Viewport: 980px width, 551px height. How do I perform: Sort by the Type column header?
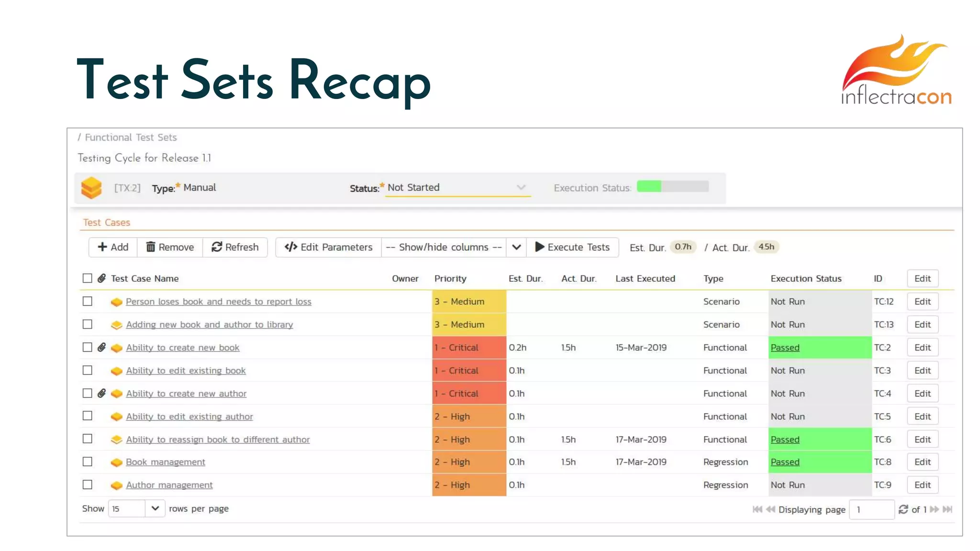point(713,278)
